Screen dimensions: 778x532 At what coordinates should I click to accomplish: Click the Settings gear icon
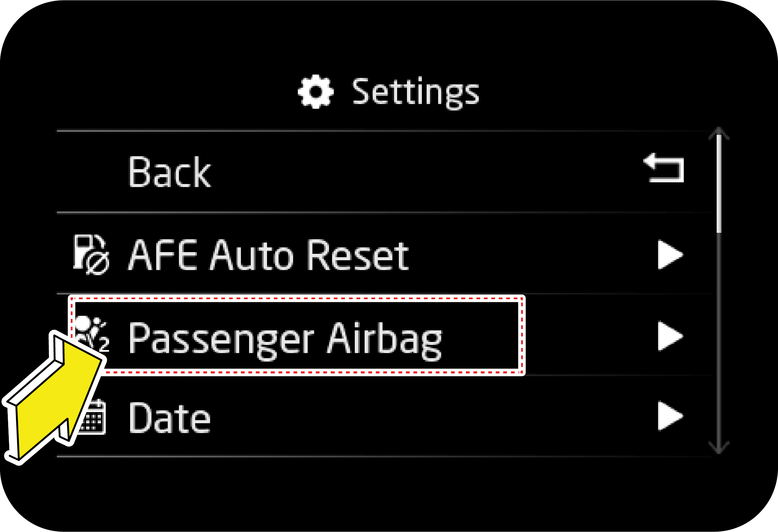click(x=315, y=92)
